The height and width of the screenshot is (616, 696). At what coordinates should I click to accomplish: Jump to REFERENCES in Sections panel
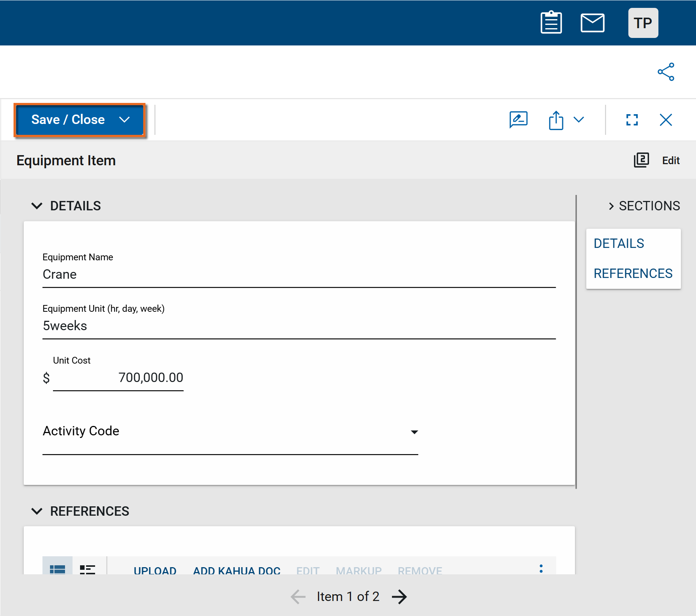[x=633, y=273]
